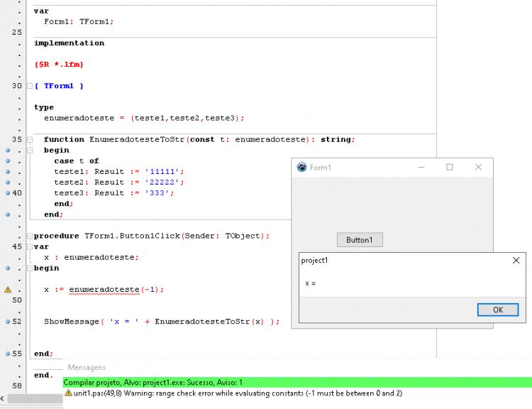Collapse the begin fold at line 47
Viewport: 532px width, 409px height.
[x=30, y=268]
